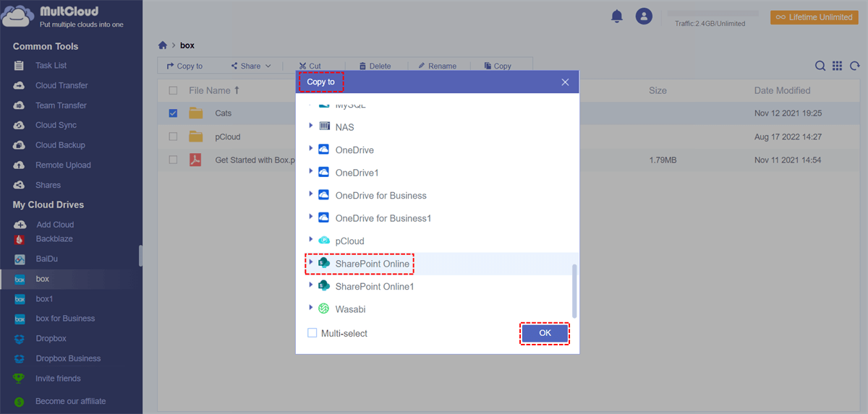
Task: Check the Get Started with Box file checkbox
Action: pos(173,160)
